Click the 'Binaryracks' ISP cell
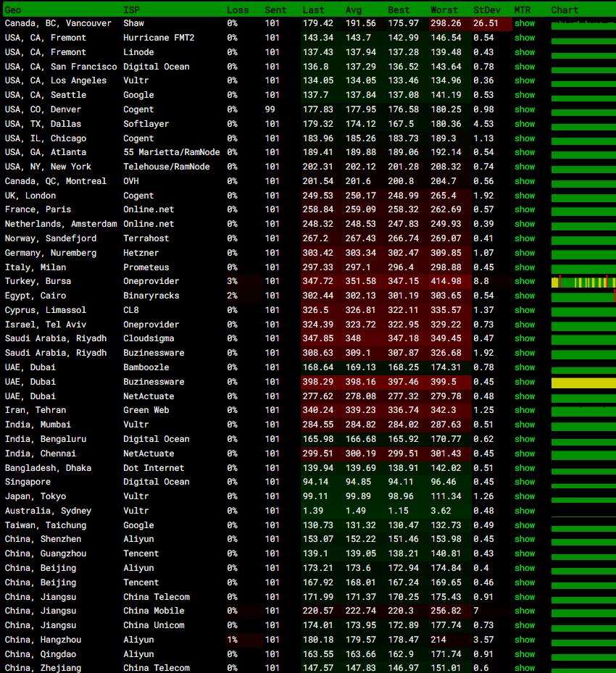This screenshot has height=673, width=616. tap(151, 296)
